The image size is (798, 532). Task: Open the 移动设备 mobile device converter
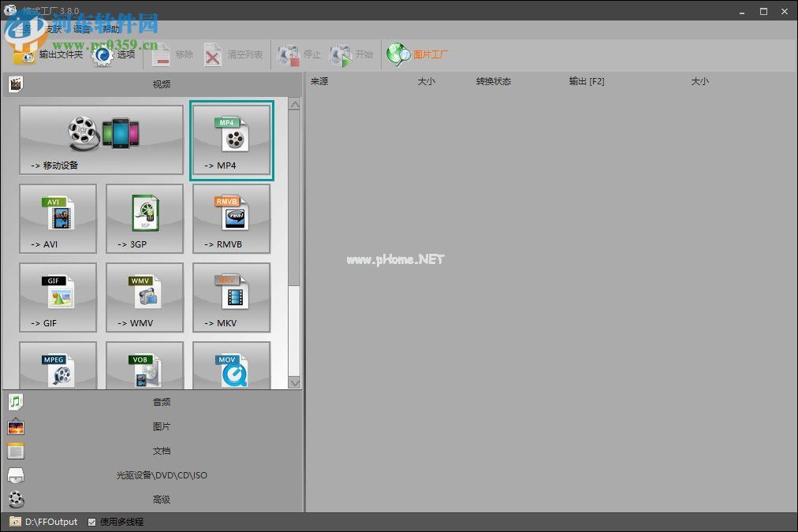tap(101, 140)
